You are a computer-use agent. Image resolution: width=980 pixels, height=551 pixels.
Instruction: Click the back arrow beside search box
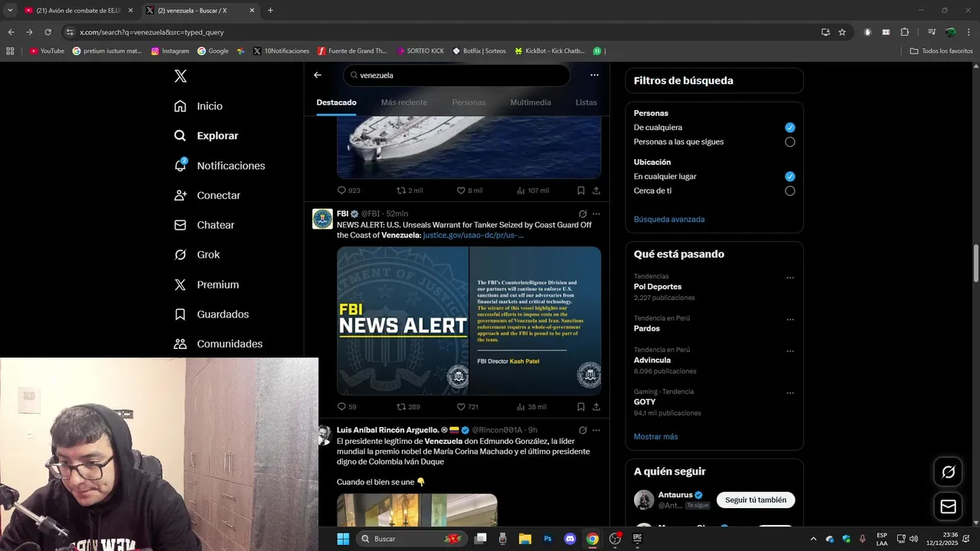pos(318,75)
